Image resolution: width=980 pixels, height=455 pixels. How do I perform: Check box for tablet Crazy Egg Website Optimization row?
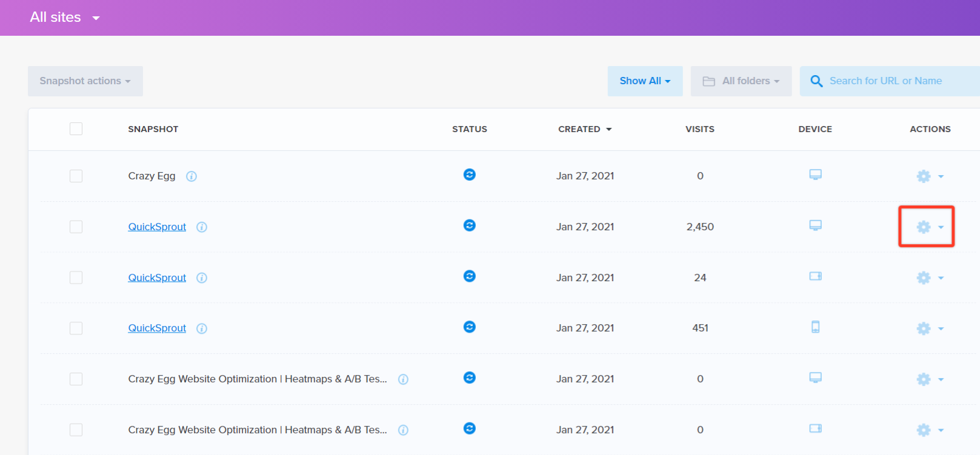pos(76,430)
